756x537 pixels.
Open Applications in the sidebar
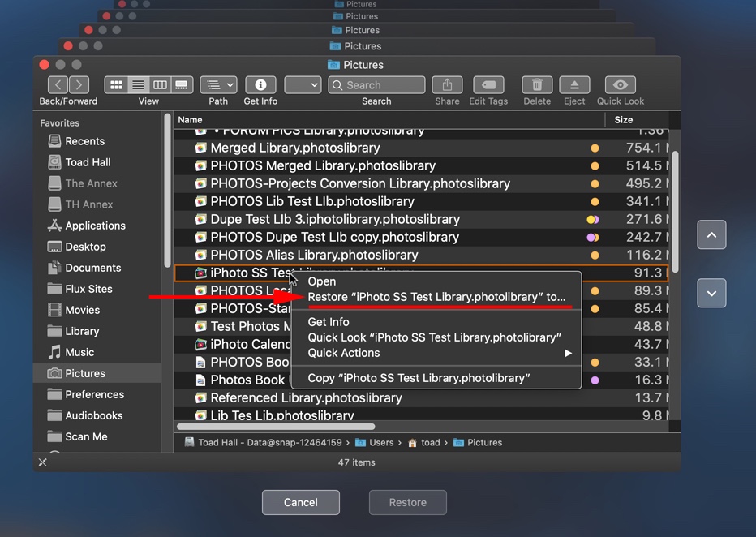tap(97, 226)
